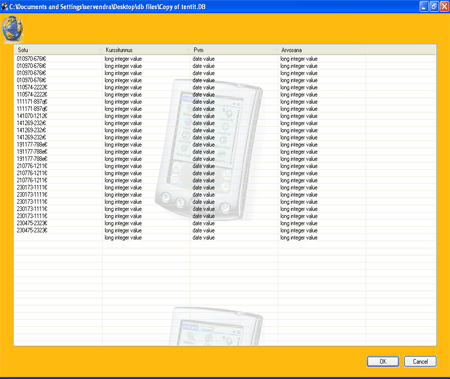
Task: Sort by the Sotu column header
Action: [x=58, y=50]
